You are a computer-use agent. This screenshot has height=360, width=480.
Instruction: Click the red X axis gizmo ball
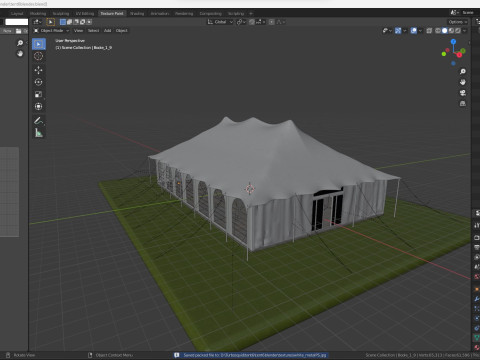point(459,55)
